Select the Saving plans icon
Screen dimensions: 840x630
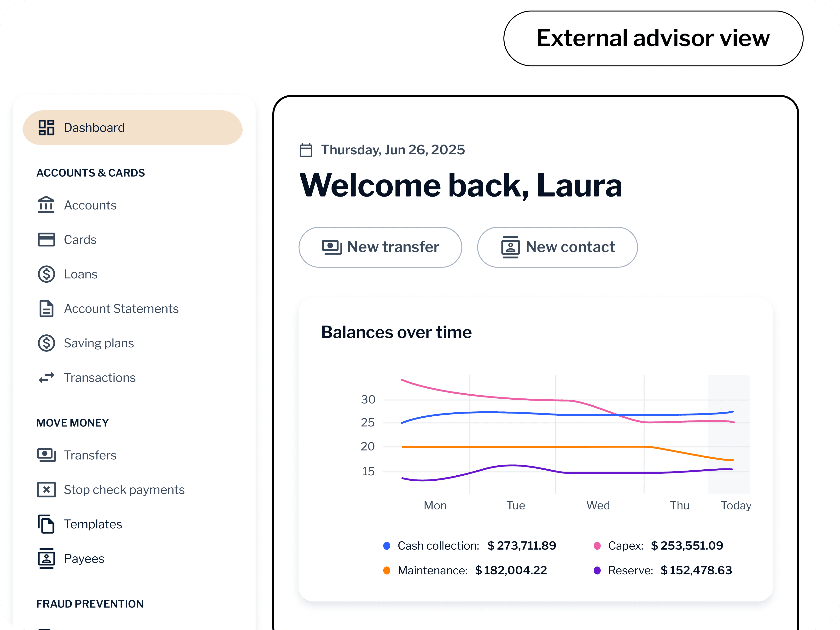point(46,343)
